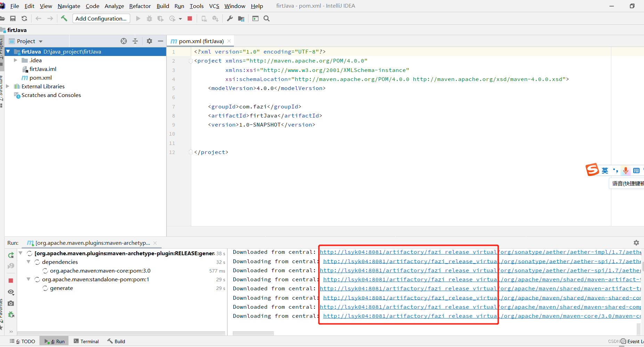Open Project panel gear options
The height and width of the screenshot is (347, 644).
(149, 41)
